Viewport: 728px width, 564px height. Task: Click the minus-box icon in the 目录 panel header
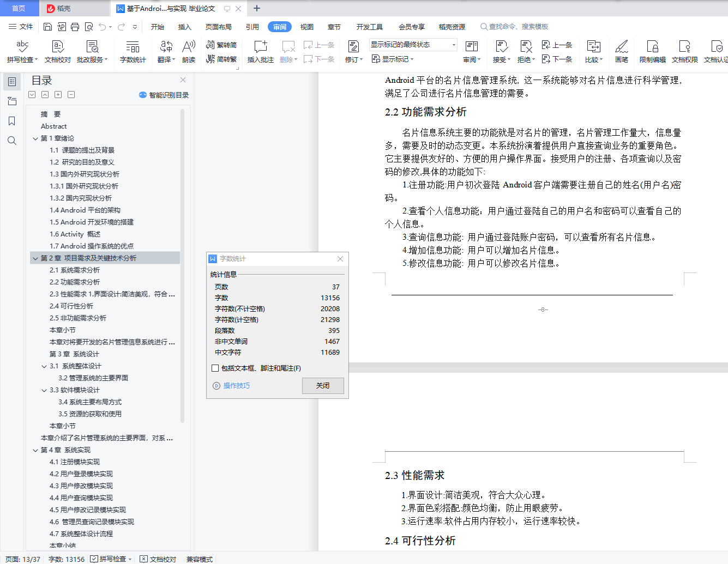click(x=71, y=95)
